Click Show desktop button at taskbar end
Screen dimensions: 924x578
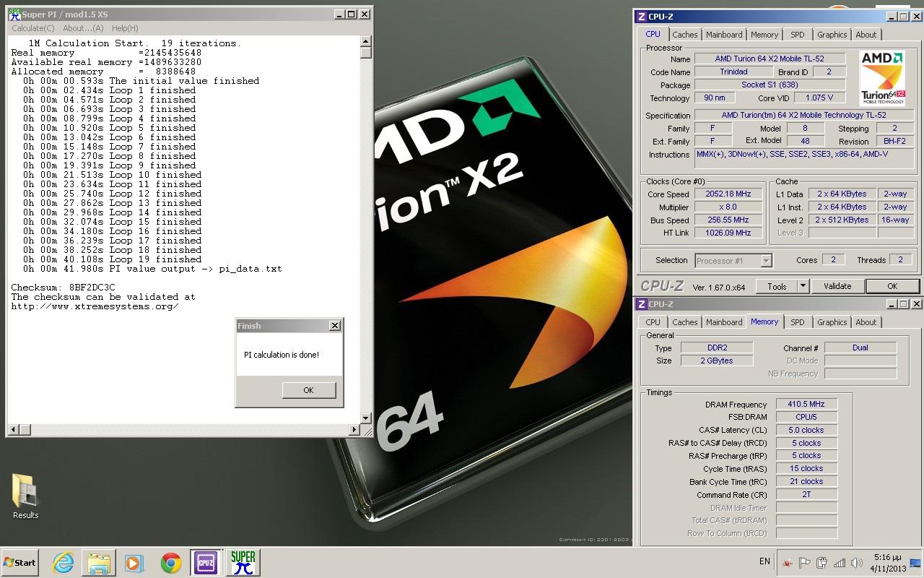click(x=917, y=563)
